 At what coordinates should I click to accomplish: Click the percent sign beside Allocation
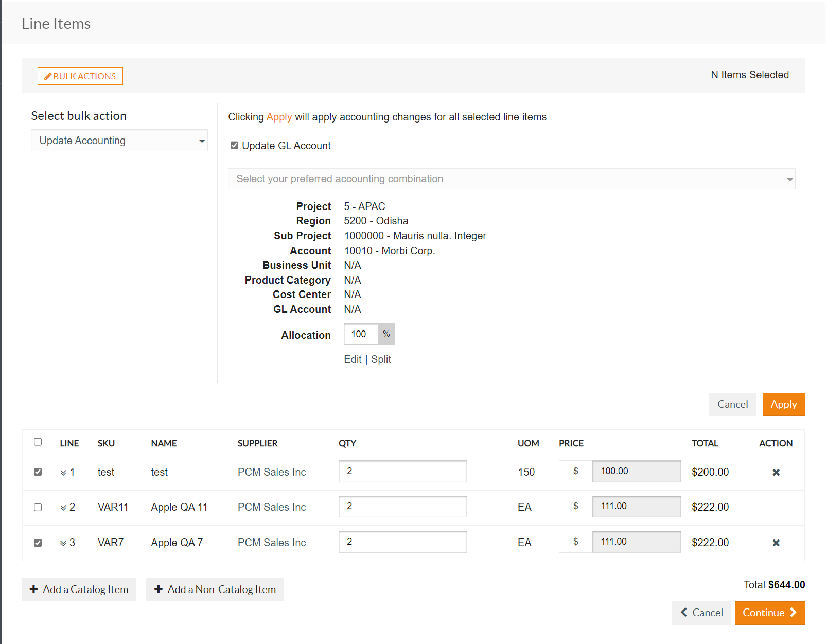386,334
